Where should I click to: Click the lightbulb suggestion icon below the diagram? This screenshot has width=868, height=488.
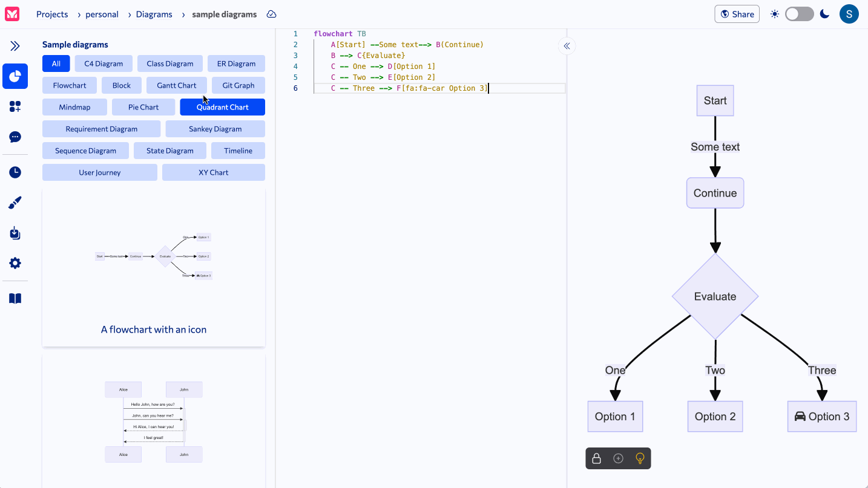pos(640,458)
